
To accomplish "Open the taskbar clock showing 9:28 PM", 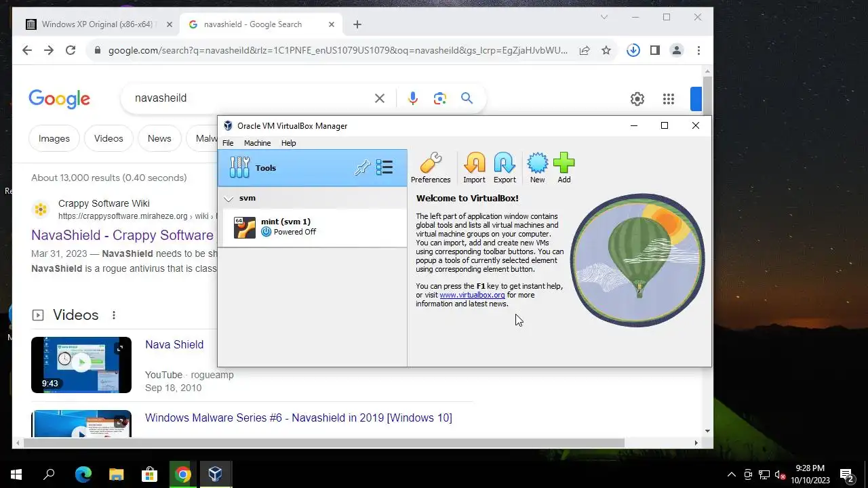I will tap(810, 474).
